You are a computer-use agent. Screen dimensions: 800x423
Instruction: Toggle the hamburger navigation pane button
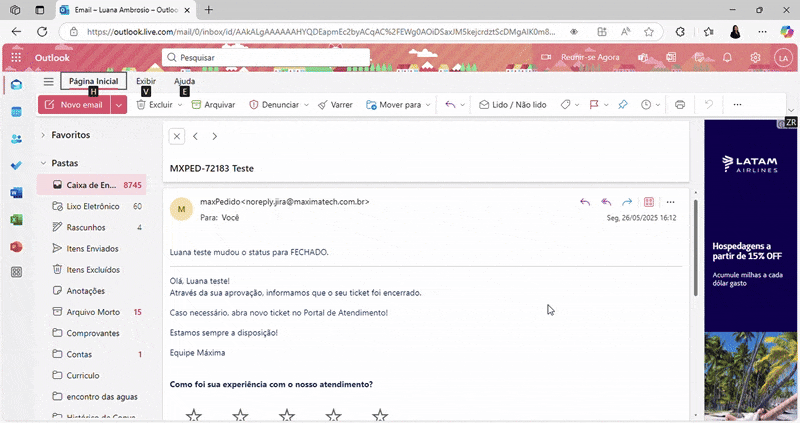click(x=48, y=81)
